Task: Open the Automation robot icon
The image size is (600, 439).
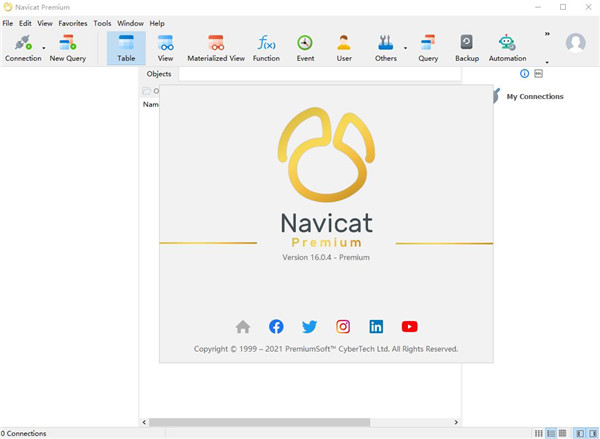Action: [507, 43]
